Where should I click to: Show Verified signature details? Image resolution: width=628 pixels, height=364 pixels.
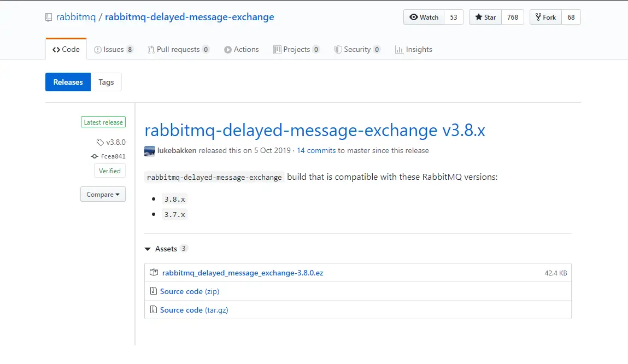[110, 171]
